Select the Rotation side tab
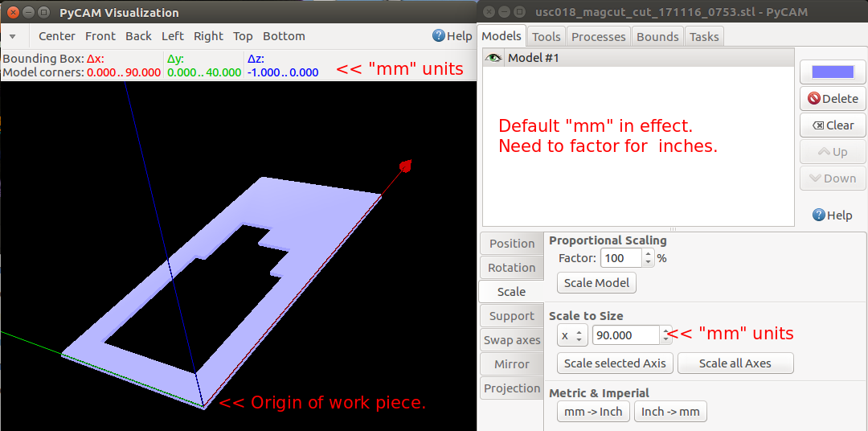This screenshot has width=868, height=431. [511, 268]
